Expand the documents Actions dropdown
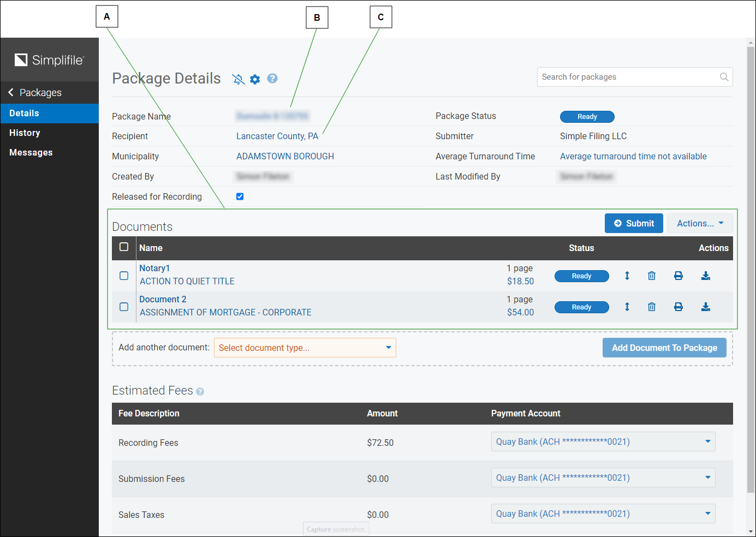This screenshot has height=537, width=756. click(x=699, y=223)
